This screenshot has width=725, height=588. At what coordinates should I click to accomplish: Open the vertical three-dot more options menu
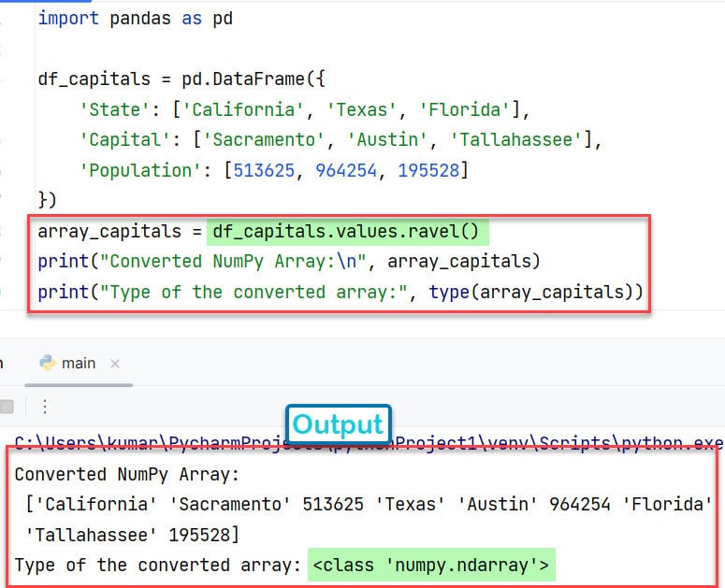[x=44, y=407]
